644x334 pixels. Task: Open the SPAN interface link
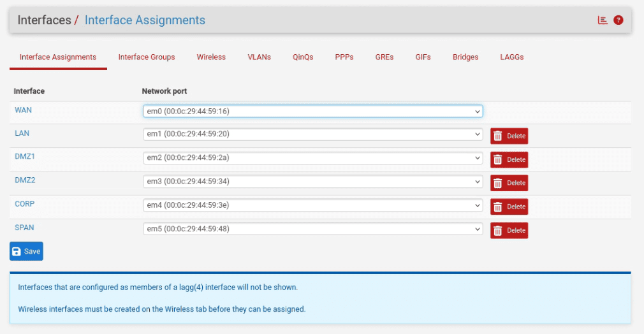tap(24, 228)
